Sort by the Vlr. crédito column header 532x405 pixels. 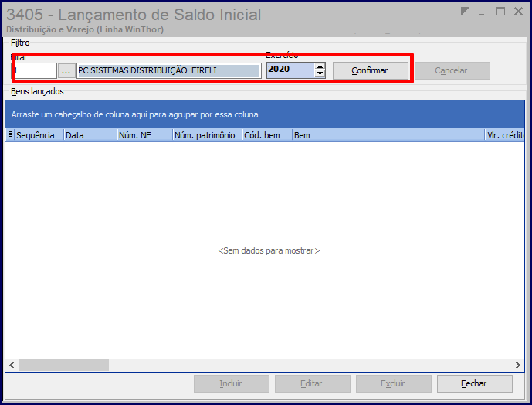[x=505, y=135]
